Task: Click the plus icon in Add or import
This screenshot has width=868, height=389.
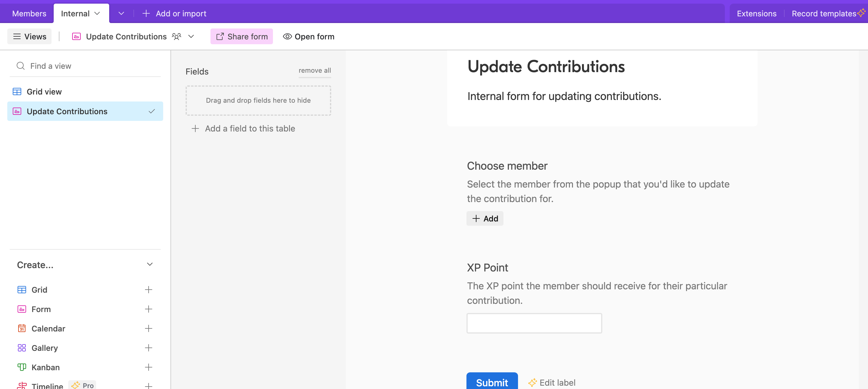Action: coord(146,13)
